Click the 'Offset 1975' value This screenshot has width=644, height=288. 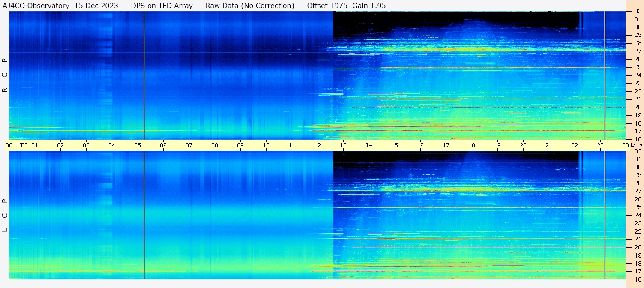pyautogui.click(x=327, y=6)
